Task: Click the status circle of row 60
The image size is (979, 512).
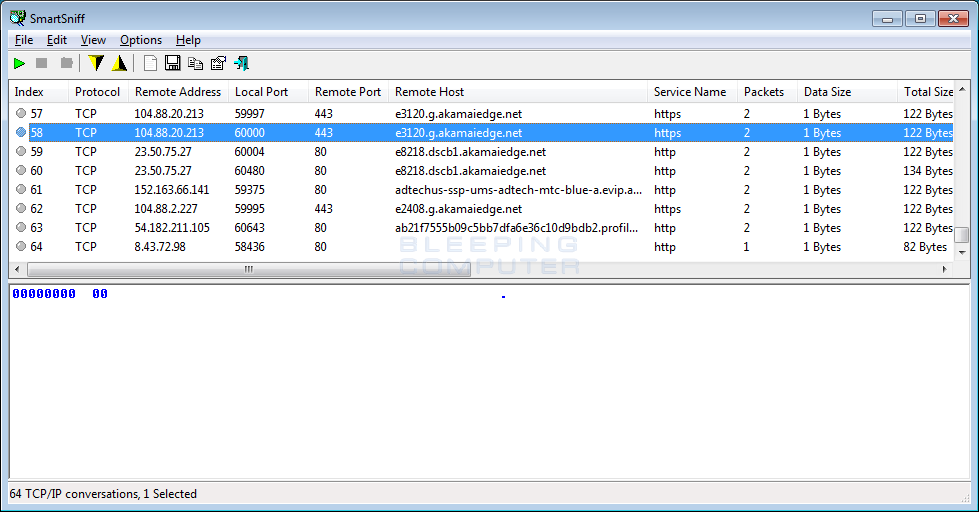Action: 21,170
